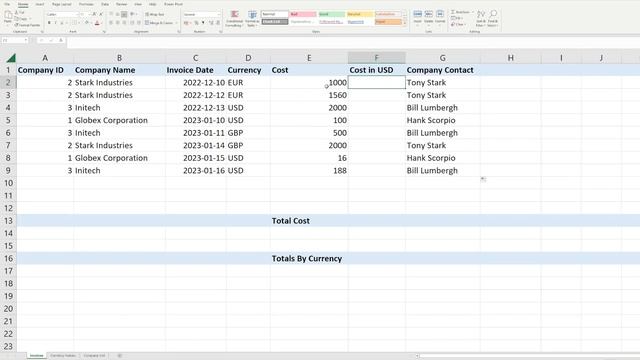Apply the Neutral cell style

tap(360, 14)
